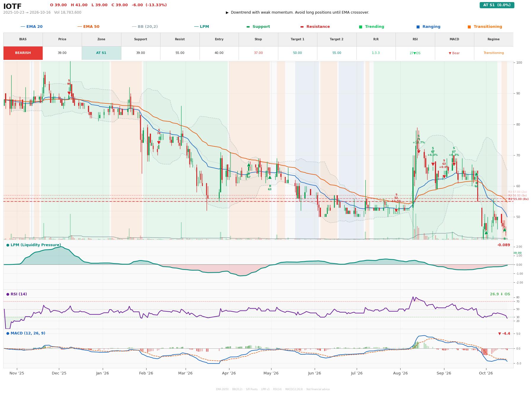The height and width of the screenshot is (394, 532).
Task: Click the Vol 18,783,600 text
Action: (x=67, y=12)
